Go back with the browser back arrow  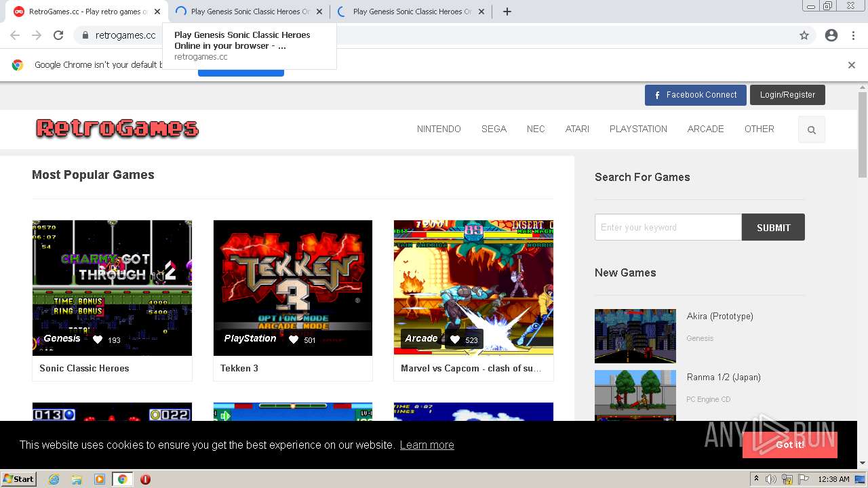click(15, 35)
